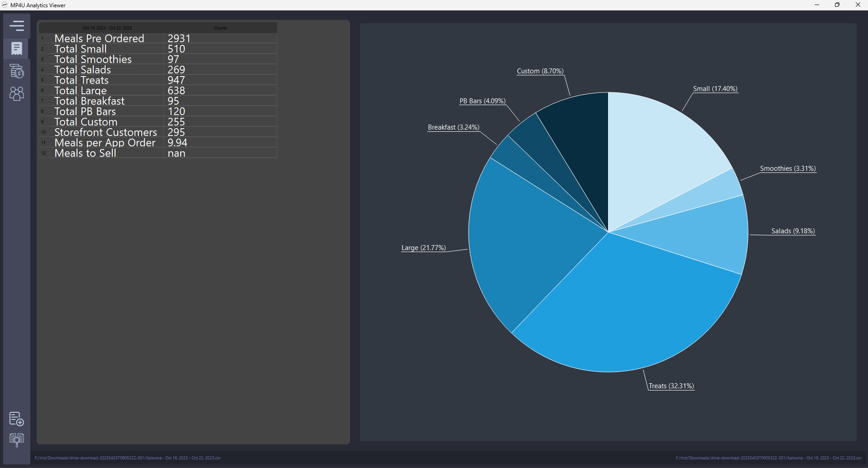This screenshot has height=468, width=868.
Task: Click the Treats (32.31%) pie label
Action: [671, 386]
